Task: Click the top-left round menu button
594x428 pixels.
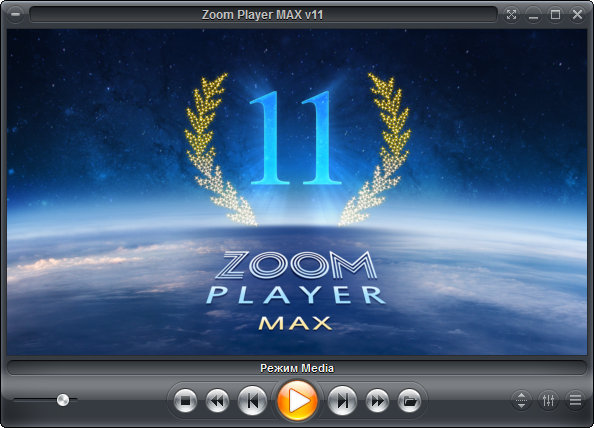Action: coord(15,14)
